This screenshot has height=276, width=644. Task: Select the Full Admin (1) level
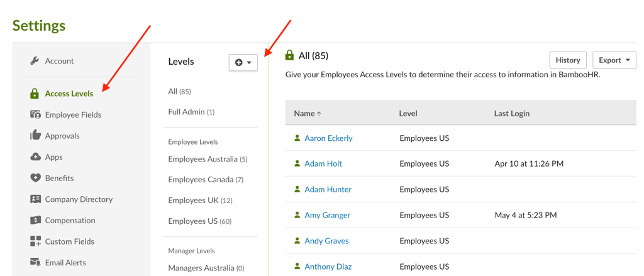click(x=191, y=112)
